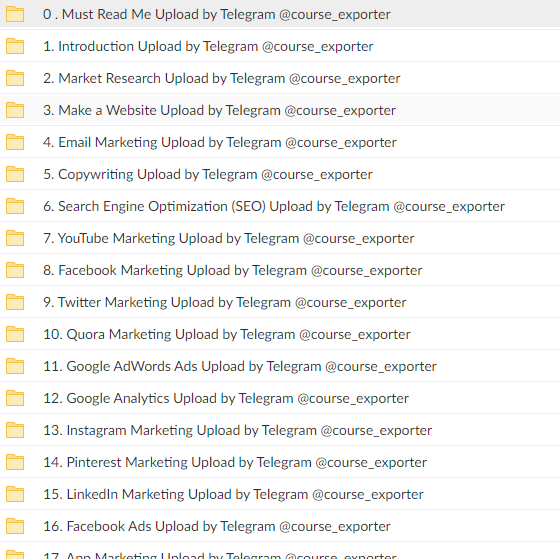Image resolution: width=560 pixels, height=559 pixels.
Task: Click folder icon beside Pinterest Marketing
Action: [15, 462]
